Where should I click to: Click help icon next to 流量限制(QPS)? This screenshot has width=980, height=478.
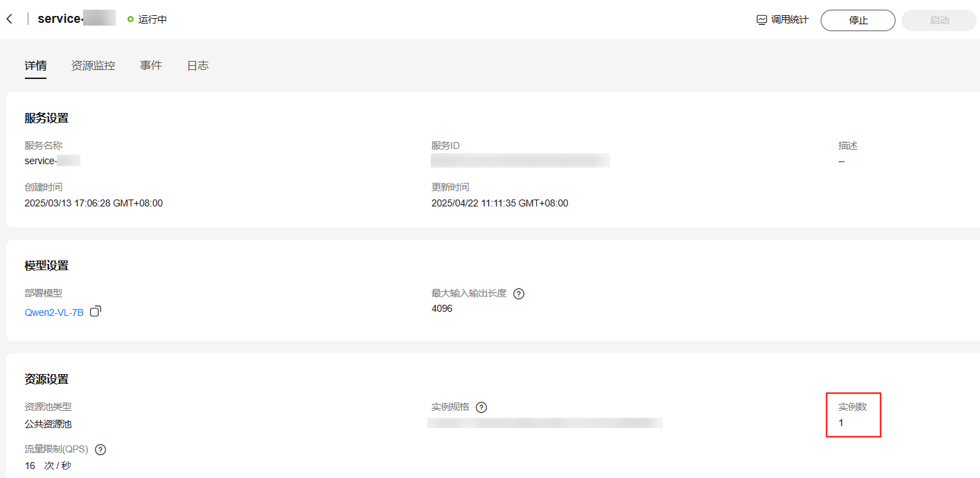[x=100, y=450]
